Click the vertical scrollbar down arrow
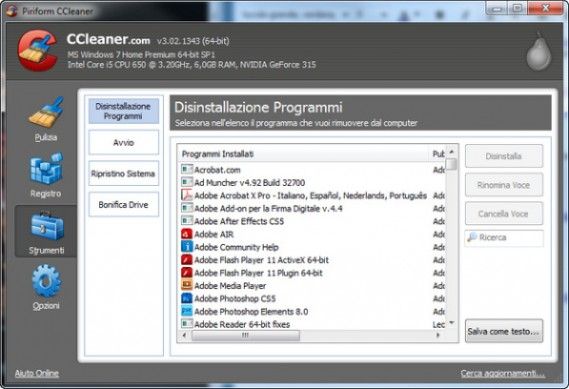The image size is (569, 389). click(x=452, y=323)
